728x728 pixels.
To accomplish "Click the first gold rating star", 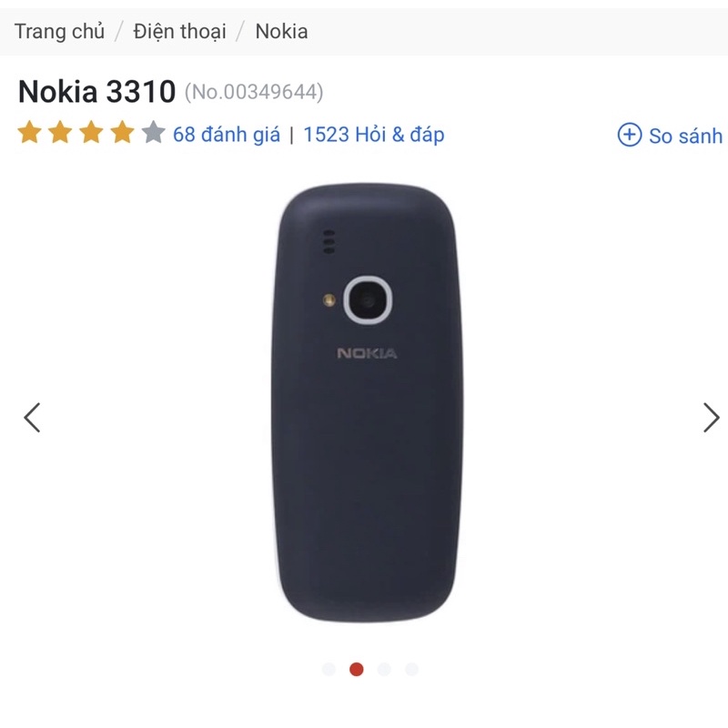I will 30,132.
